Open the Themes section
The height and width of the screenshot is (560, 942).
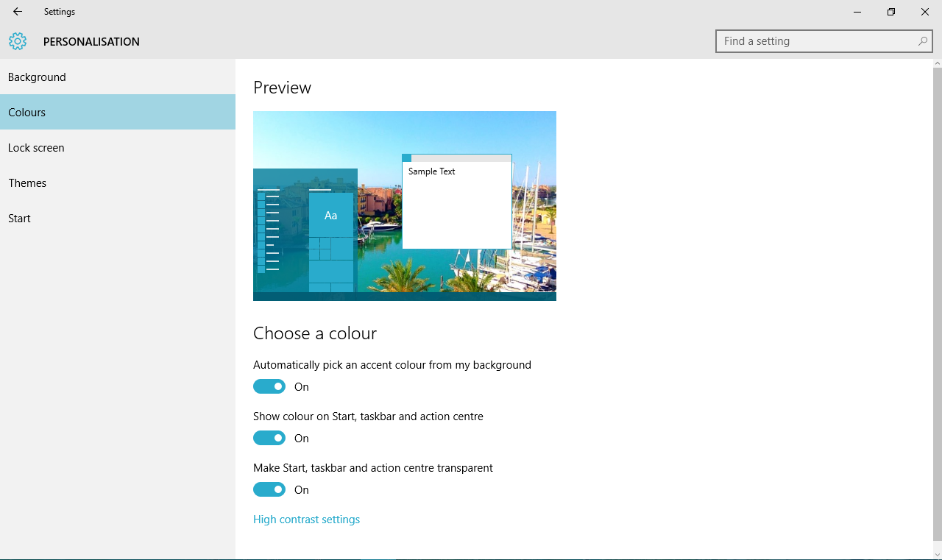tap(118, 182)
